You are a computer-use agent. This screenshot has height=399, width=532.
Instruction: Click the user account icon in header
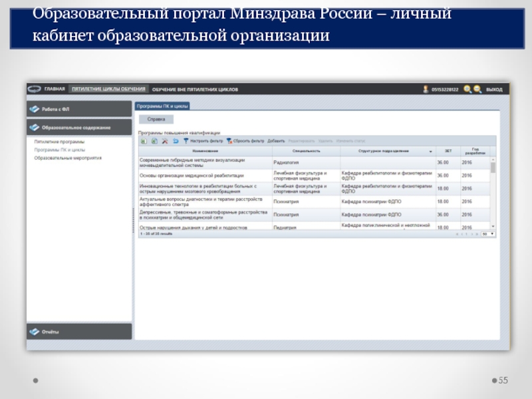click(426, 89)
